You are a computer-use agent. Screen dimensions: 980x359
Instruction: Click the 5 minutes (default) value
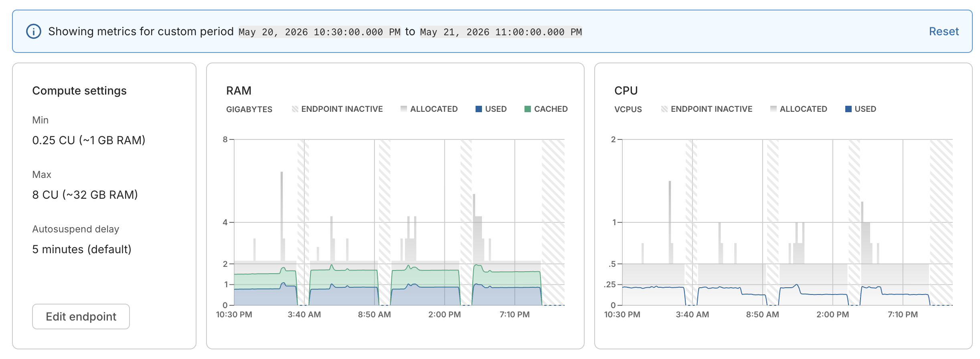[x=82, y=249]
